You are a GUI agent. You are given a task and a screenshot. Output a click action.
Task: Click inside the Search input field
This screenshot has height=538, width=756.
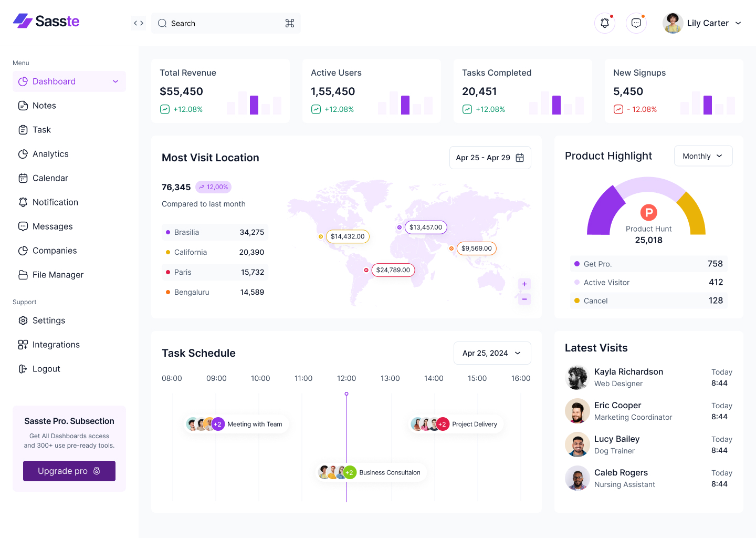pos(220,23)
